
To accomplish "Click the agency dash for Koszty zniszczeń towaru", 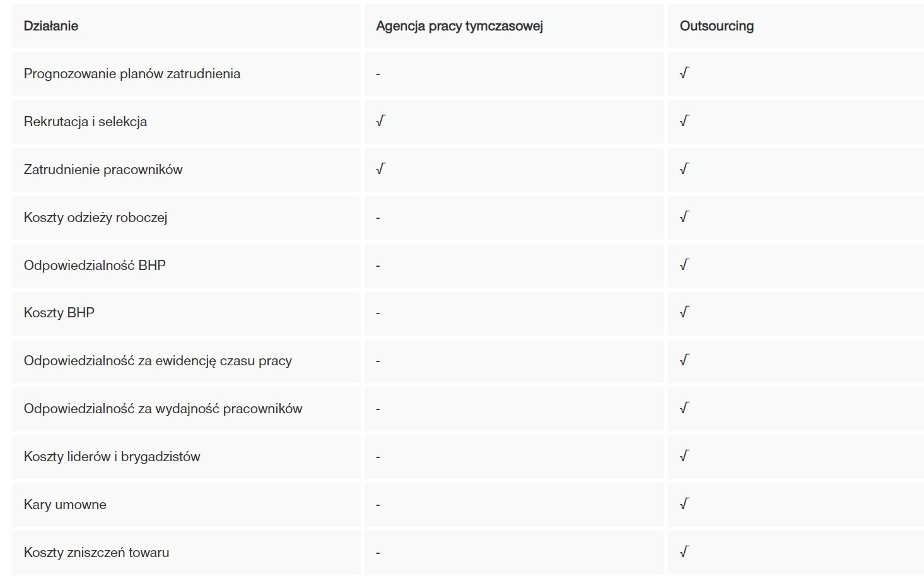I will (378, 553).
